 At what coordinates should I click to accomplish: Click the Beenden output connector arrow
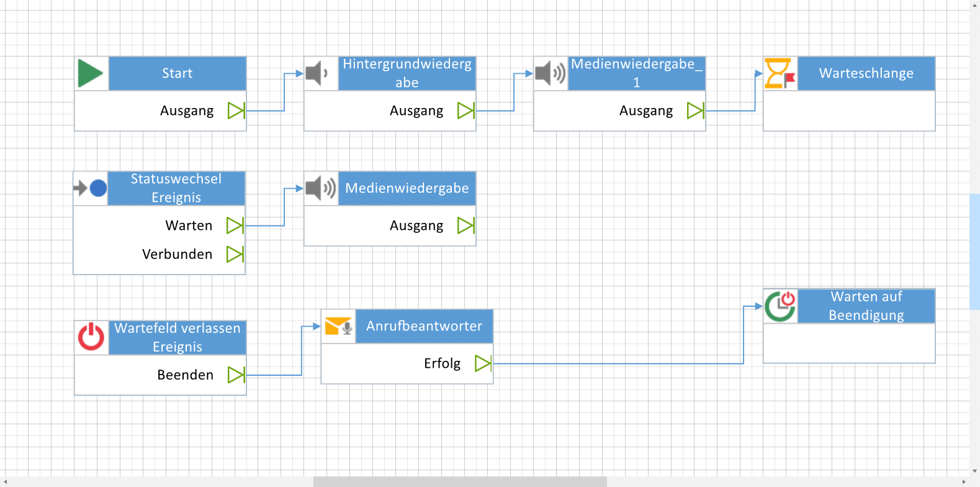(236, 375)
